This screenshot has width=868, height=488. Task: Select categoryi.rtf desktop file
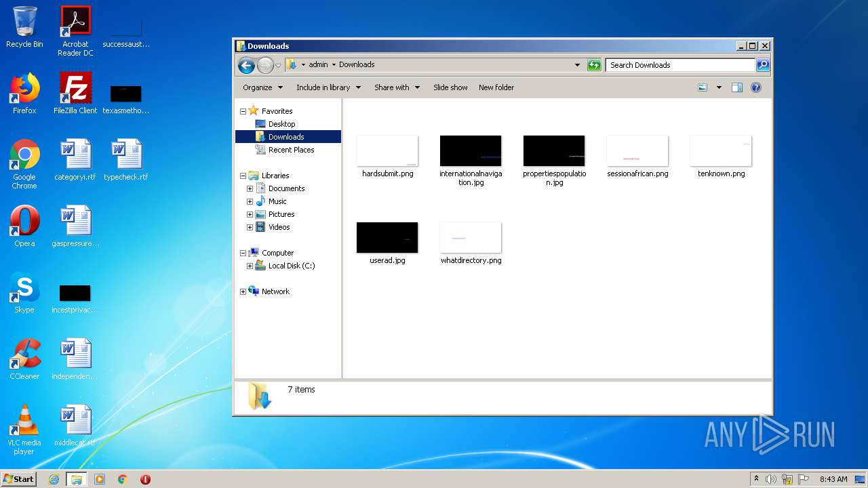[x=75, y=159]
